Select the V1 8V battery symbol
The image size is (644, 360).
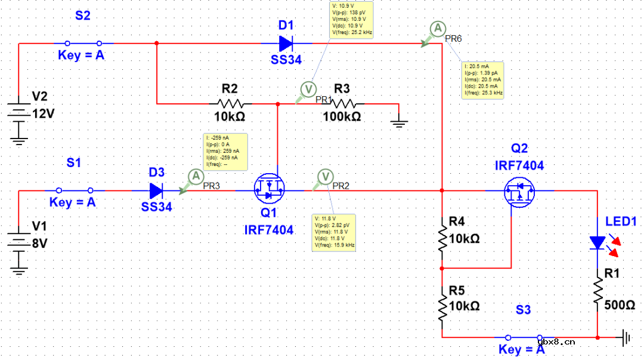[19, 243]
